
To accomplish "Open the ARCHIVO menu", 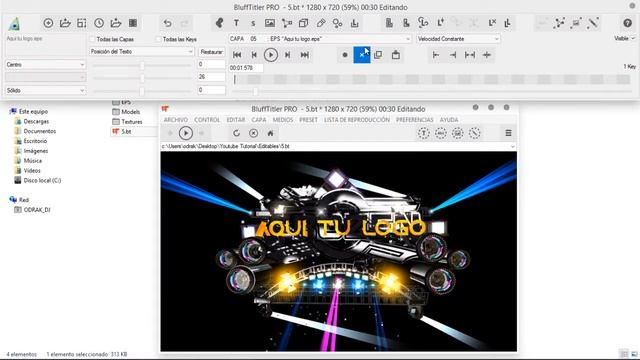I will click(x=176, y=120).
